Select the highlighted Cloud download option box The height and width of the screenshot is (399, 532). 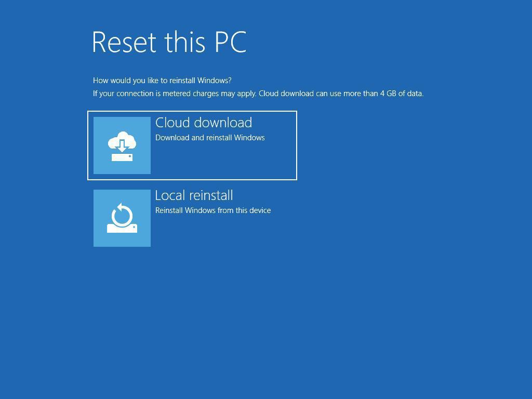(192, 145)
